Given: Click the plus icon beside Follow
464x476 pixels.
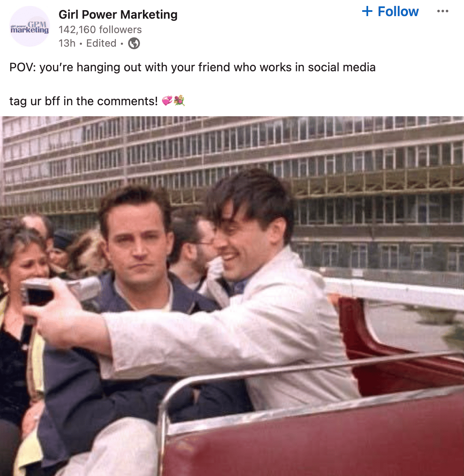Looking at the screenshot, I should 367,11.
